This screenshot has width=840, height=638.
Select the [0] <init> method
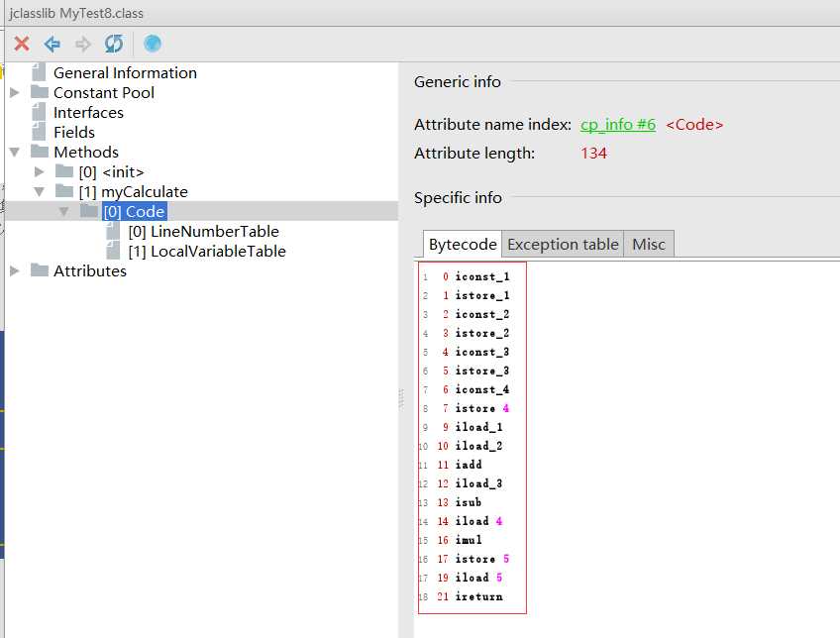click(111, 172)
